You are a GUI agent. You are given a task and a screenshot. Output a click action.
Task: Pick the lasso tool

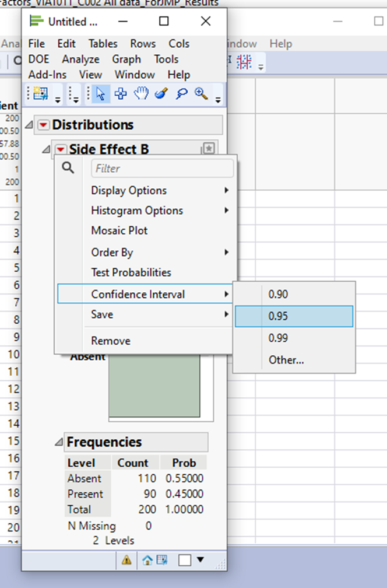coord(182,94)
